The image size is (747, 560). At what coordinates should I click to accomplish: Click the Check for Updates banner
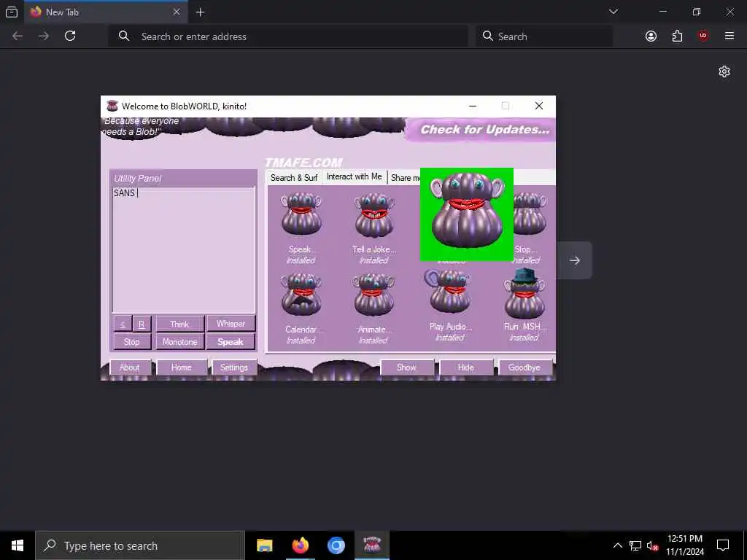point(481,130)
